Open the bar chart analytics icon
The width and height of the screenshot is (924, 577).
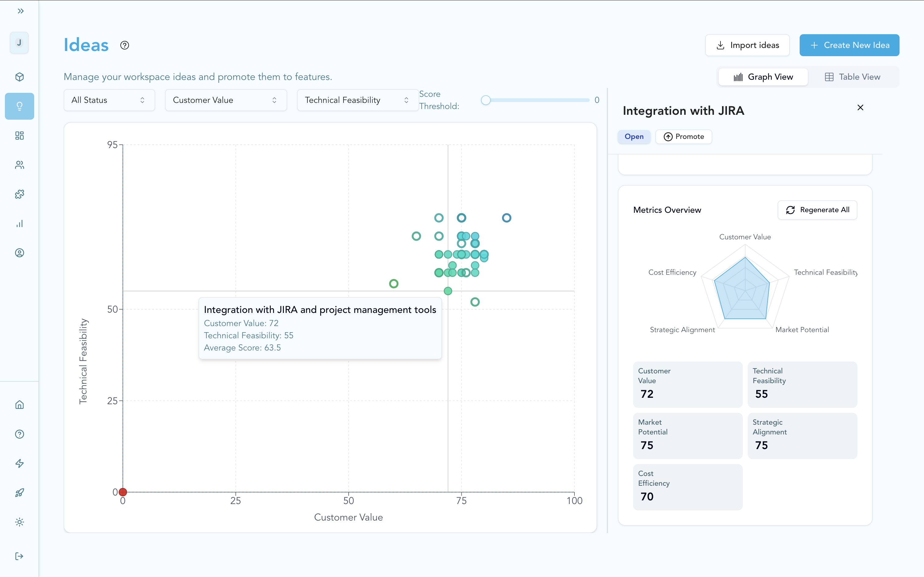tap(20, 223)
